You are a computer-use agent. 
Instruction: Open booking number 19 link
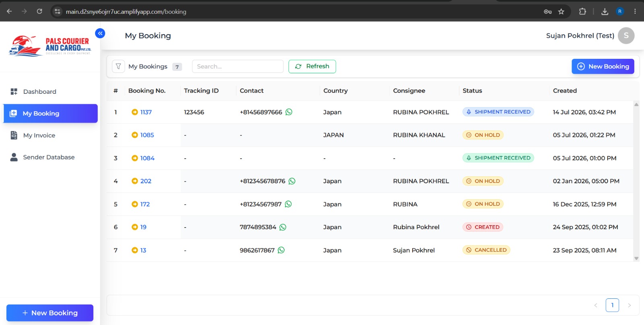click(x=143, y=227)
